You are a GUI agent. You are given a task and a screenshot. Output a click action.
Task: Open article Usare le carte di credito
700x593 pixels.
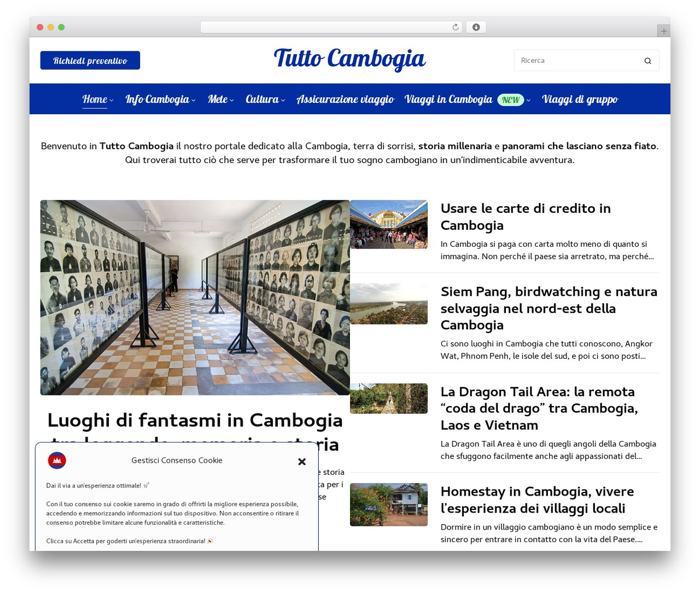(x=526, y=217)
